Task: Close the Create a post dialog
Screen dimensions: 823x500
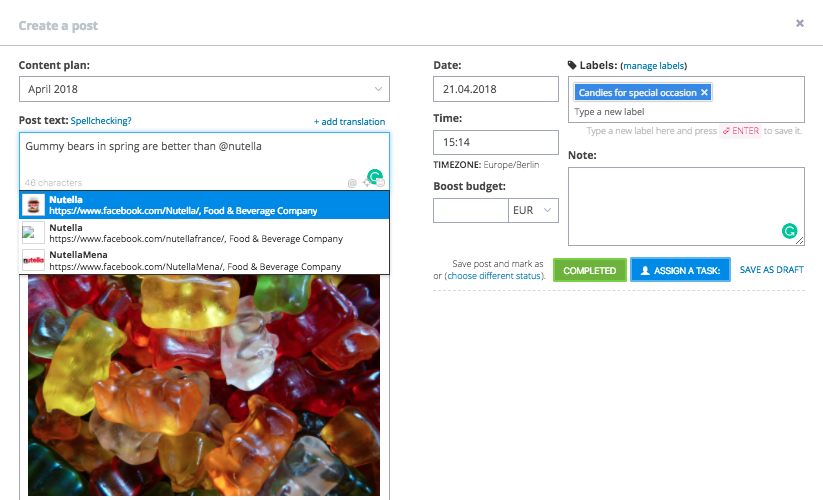Action: click(x=800, y=23)
